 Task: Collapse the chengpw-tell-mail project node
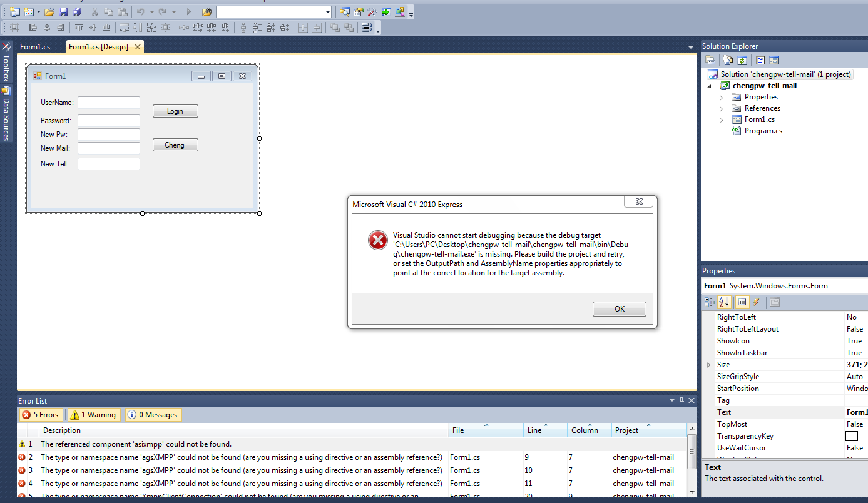tap(710, 86)
